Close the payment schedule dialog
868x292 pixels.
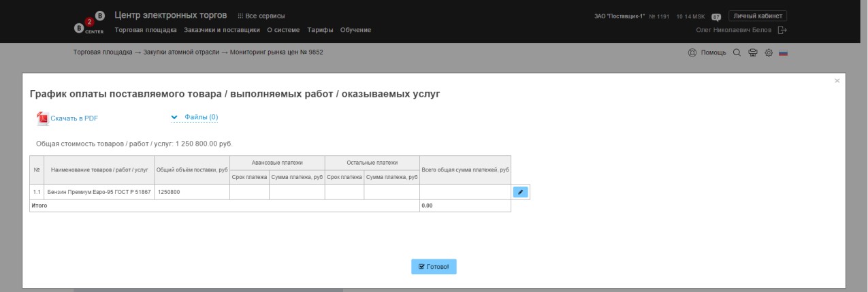pyautogui.click(x=837, y=81)
